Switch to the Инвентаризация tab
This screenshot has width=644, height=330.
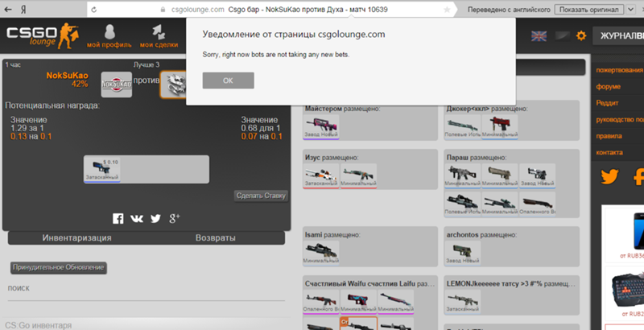point(76,238)
